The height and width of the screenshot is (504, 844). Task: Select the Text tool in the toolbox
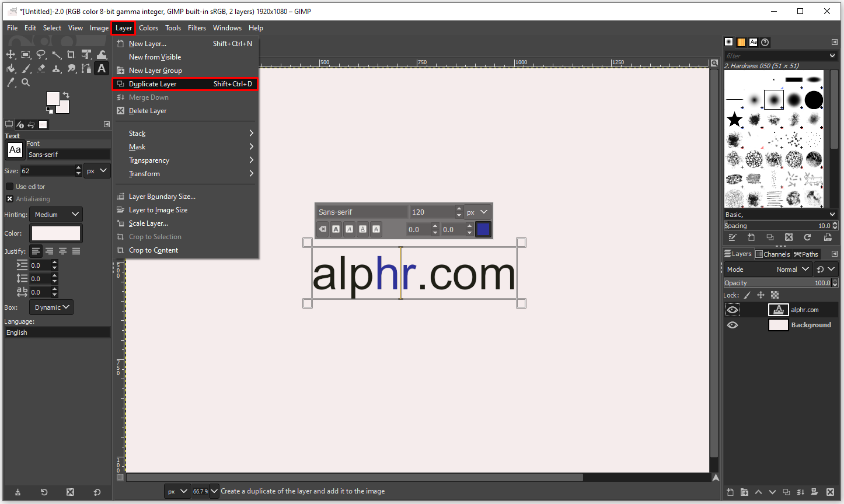coord(102,68)
